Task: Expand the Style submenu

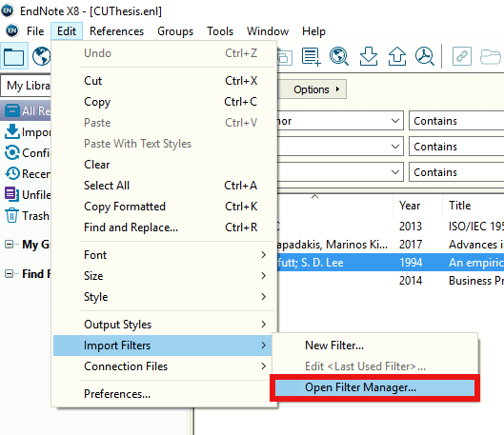Action: tap(164, 297)
